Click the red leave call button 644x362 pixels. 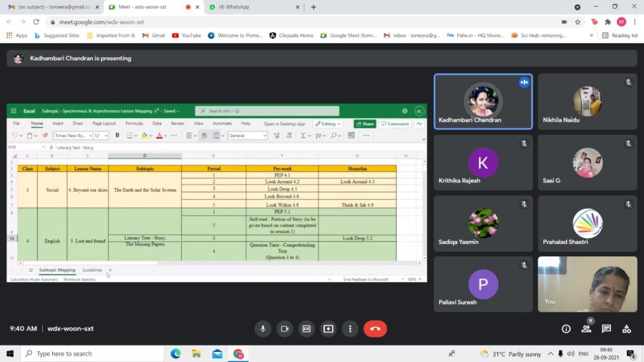click(x=375, y=329)
